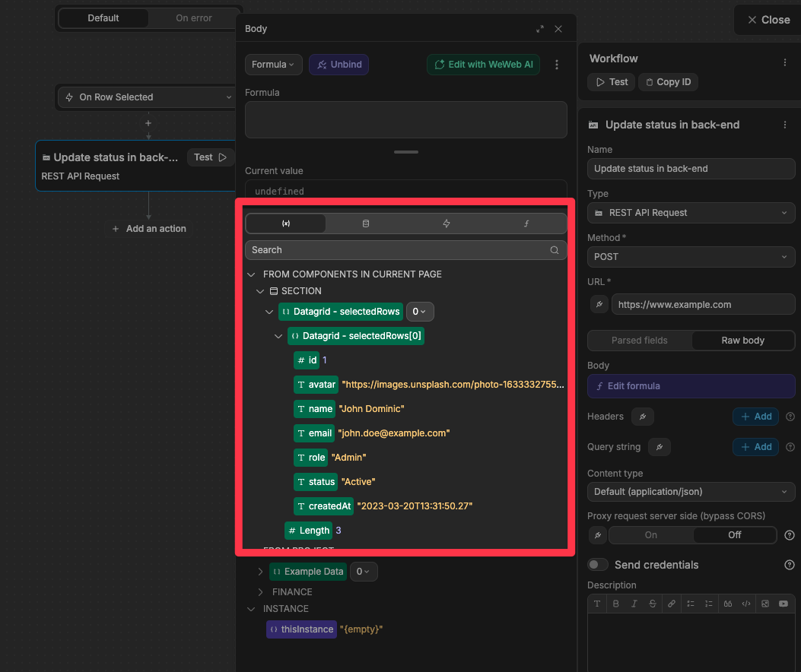Open the Method dropdown showing POST
801x672 pixels.
pyautogui.click(x=691, y=257)
